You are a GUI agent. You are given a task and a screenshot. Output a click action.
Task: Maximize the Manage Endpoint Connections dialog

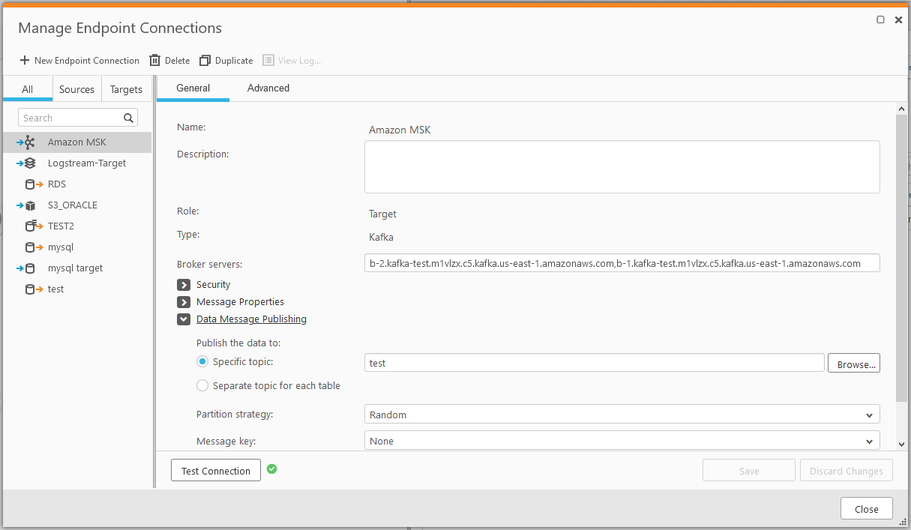880,19
